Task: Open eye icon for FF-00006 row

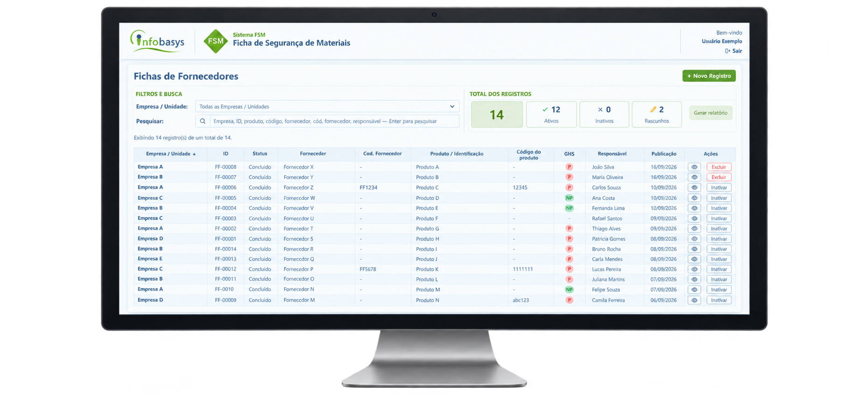Action: [694, 188]
